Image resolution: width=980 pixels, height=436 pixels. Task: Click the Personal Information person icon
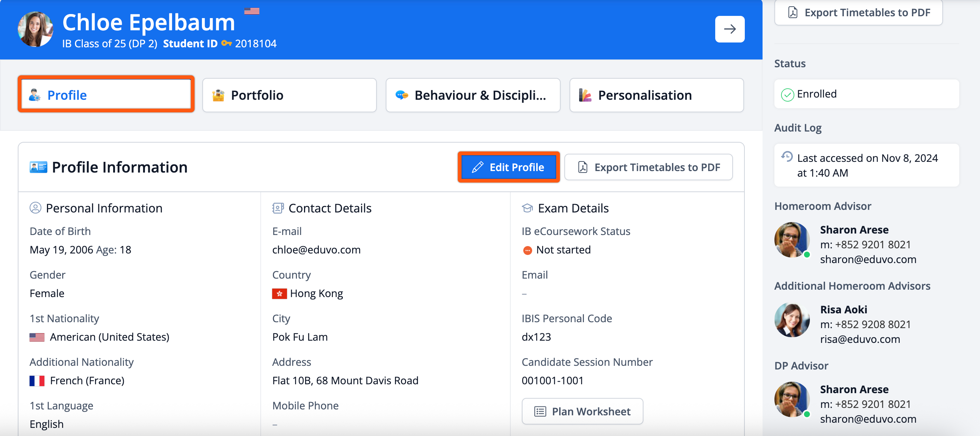point(36,208)
